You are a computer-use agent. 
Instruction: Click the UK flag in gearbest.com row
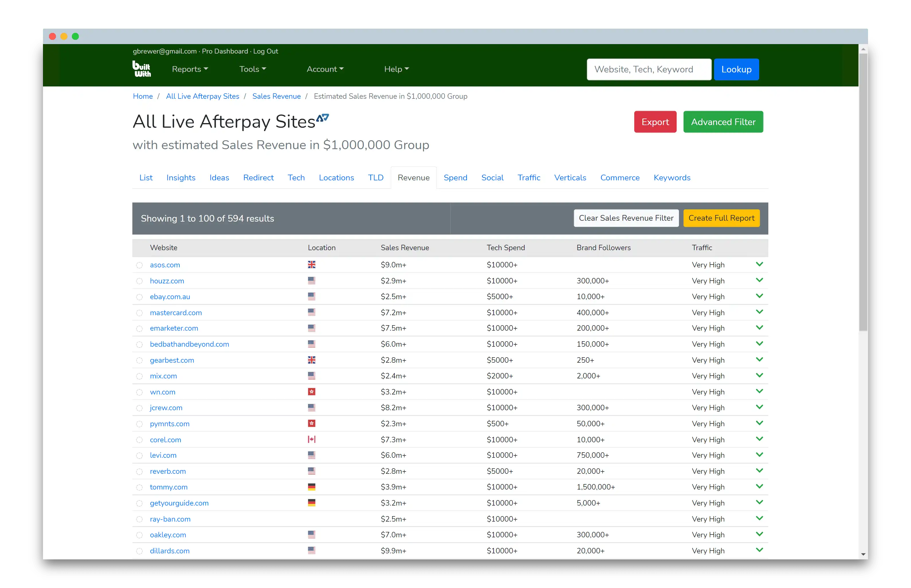(x=312, y=360)
